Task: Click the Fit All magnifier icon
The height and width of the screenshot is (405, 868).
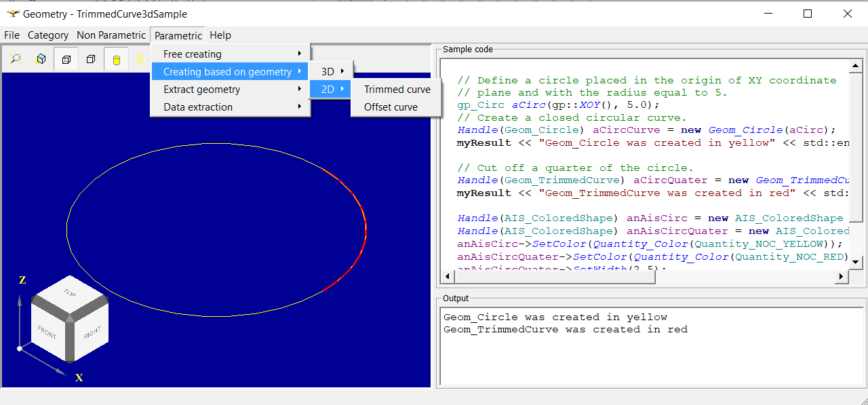Action: pos(16,60)
